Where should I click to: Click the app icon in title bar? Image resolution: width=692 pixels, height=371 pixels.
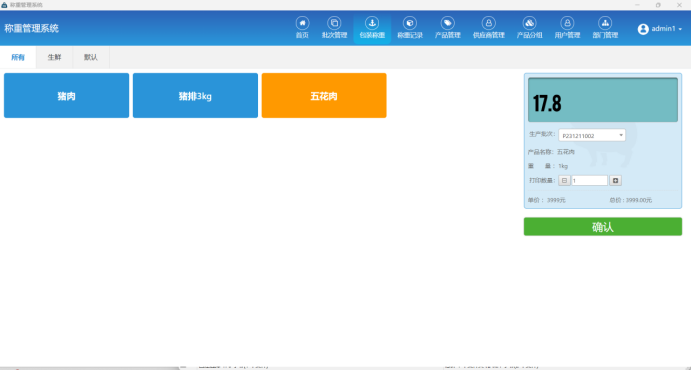tap(4, 5)
